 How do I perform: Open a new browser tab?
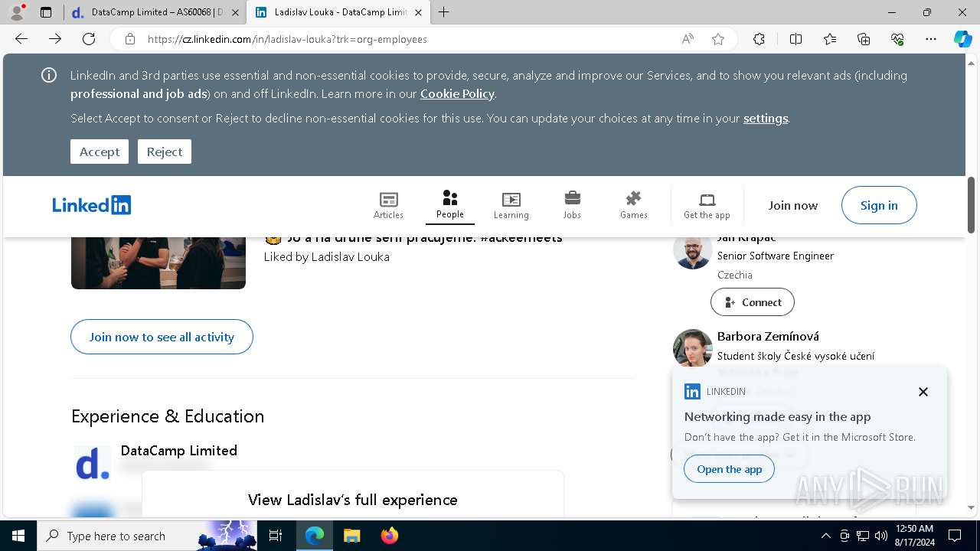(x=444, y=12)
